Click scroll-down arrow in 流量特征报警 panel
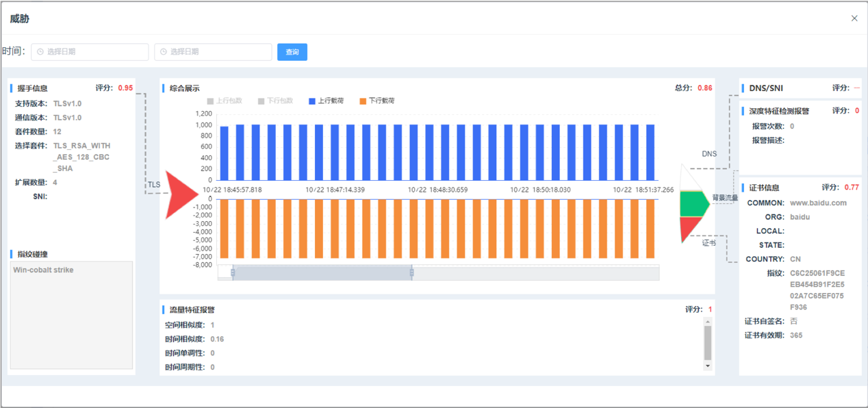868x408 pixels. (x=708, y=366)
